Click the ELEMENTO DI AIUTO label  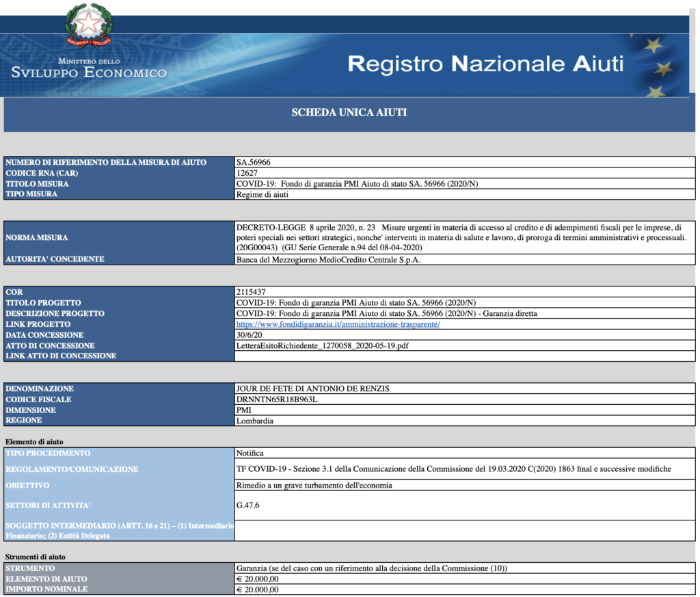46,579
